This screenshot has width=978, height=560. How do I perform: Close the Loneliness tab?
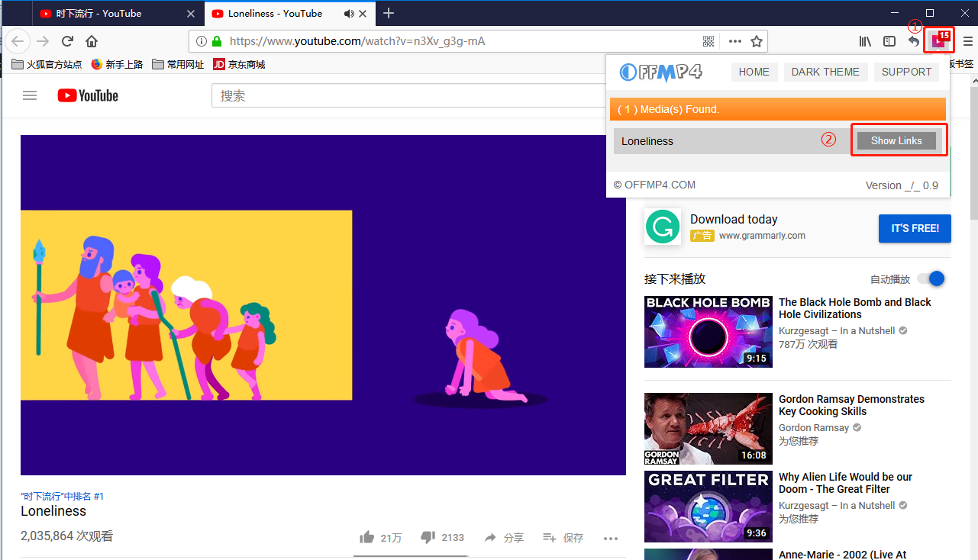[363, 13]
